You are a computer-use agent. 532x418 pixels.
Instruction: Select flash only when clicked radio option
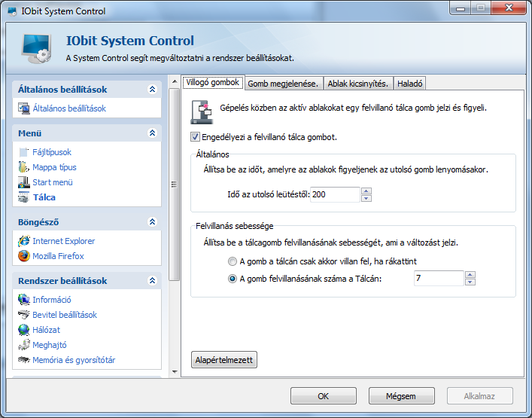(233, 261)
